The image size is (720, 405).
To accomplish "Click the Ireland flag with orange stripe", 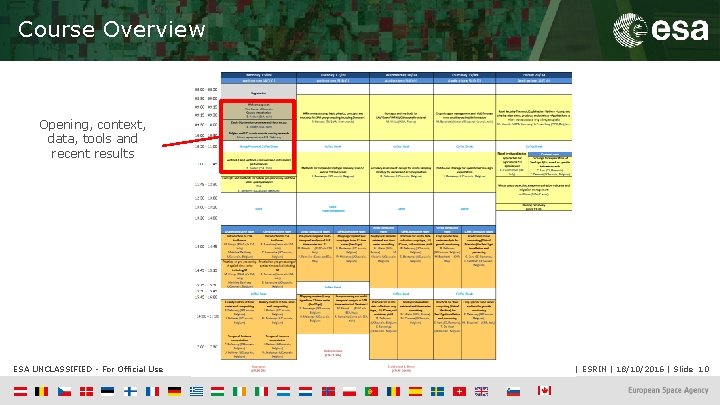I will (x=239, y=392).
